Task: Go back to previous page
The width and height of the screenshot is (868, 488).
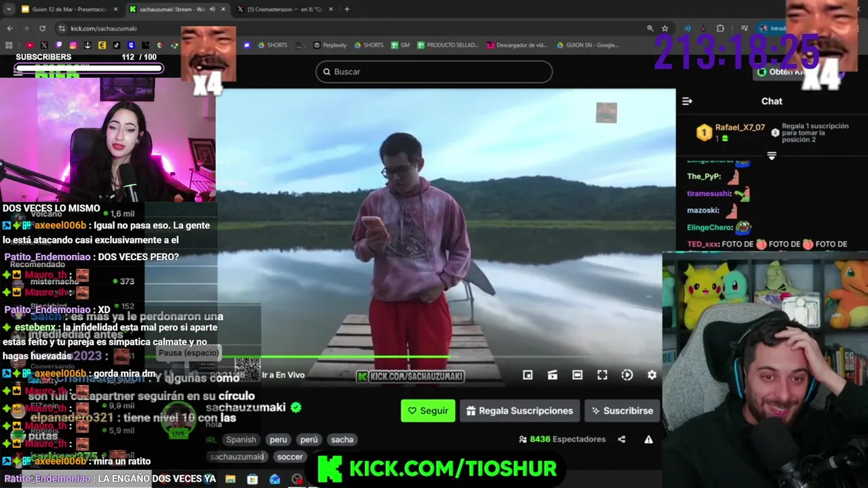Action: (x=9, y=28)
